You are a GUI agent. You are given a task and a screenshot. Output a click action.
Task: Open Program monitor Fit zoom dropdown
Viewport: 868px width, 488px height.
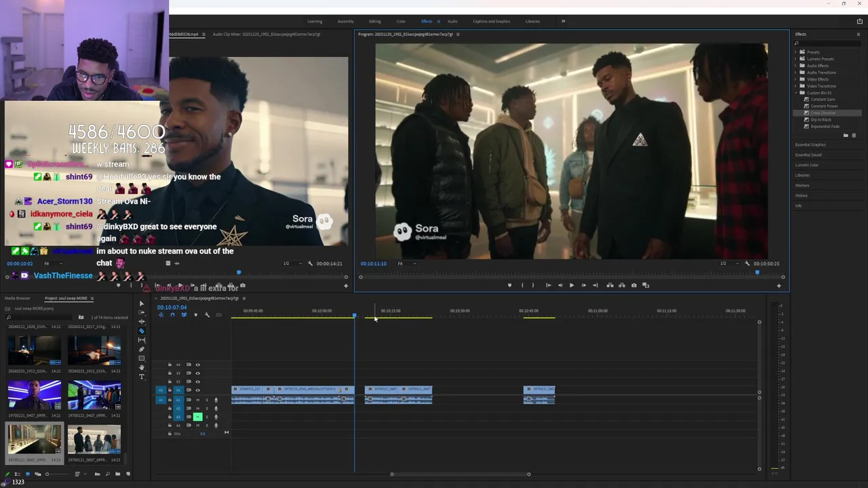pyautogui.click(x=406, y=263)
